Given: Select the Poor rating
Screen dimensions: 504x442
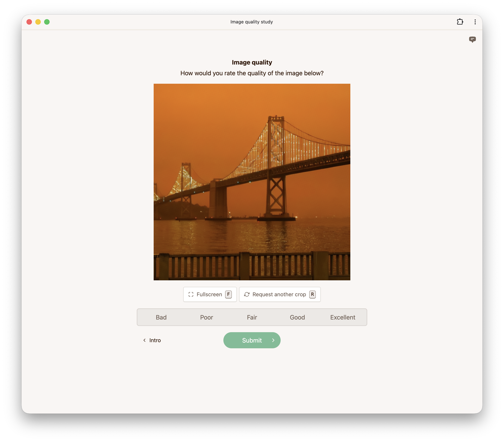Looking at the screenshot, I should (206, 317).
